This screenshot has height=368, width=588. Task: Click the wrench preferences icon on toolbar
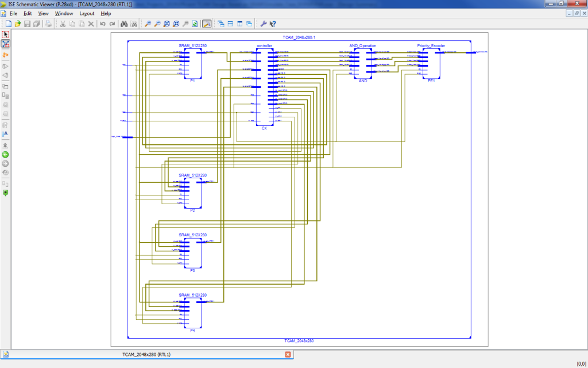(x=262, y=24)
